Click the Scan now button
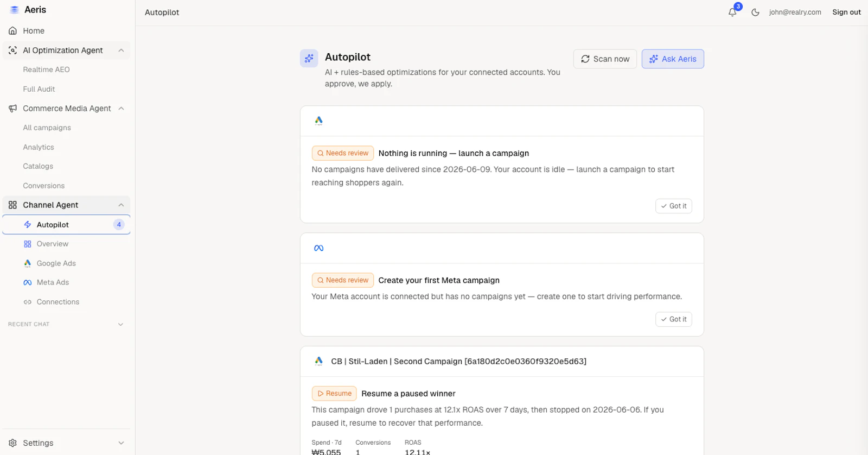The image size is (868, 455). click(x=605, y=59)
